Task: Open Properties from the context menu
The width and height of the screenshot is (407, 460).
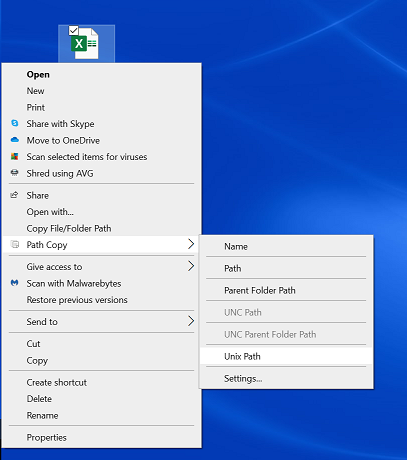Action: point(101,437)
